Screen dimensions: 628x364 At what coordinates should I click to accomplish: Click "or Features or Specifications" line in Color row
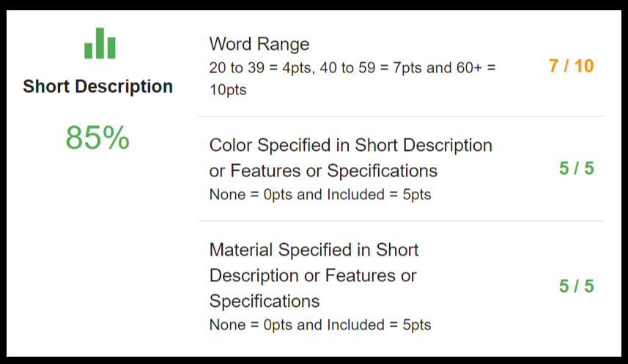pyautogui.click(x=323, y=171)
